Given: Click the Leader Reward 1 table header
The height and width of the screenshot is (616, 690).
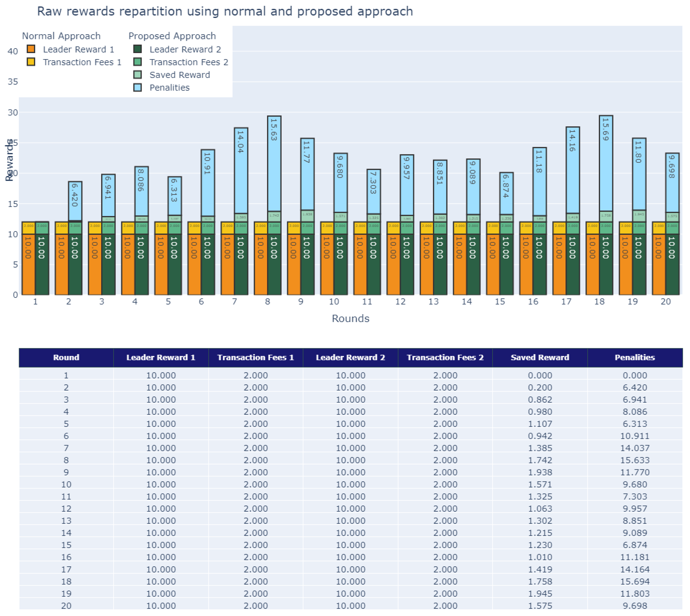Looking at the screenshot, I should (x=161, y=358).
